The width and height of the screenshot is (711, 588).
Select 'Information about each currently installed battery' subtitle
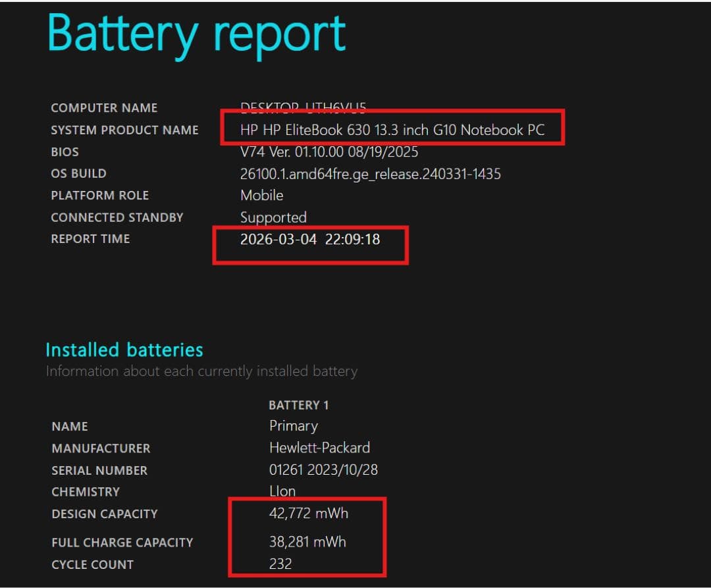pyautogui.click(x=202, y=371)
